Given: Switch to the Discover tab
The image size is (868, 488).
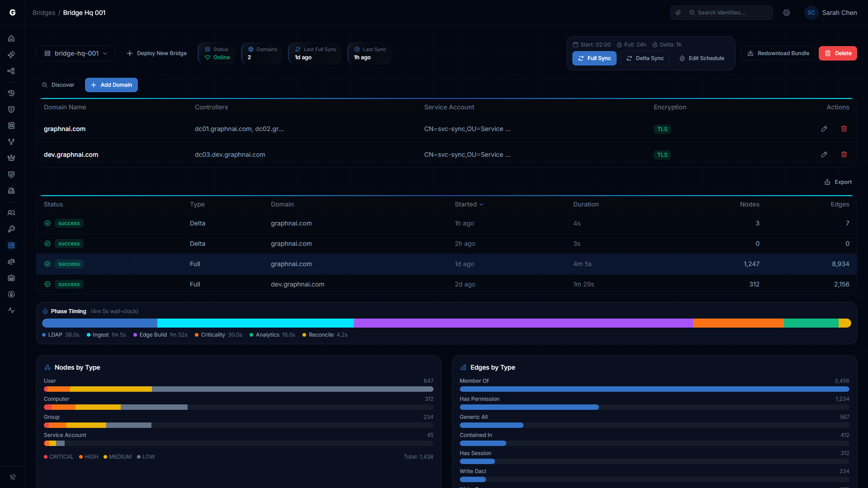Looking at the screenshot, I should tap(58, 84).
